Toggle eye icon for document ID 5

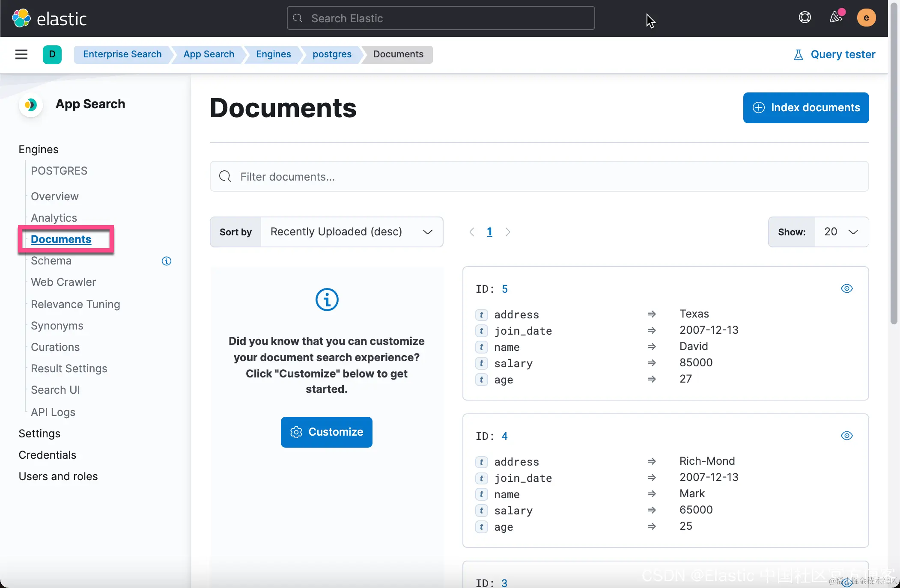pos(846,288)
